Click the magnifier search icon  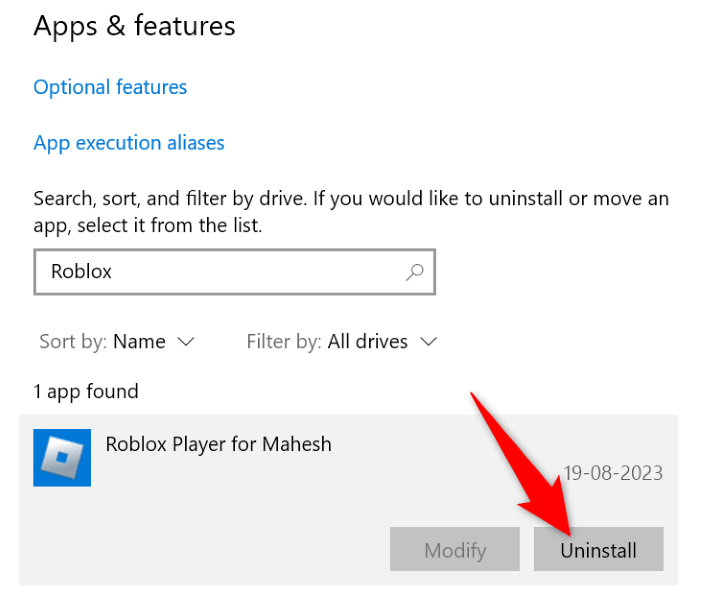[414, 271]
